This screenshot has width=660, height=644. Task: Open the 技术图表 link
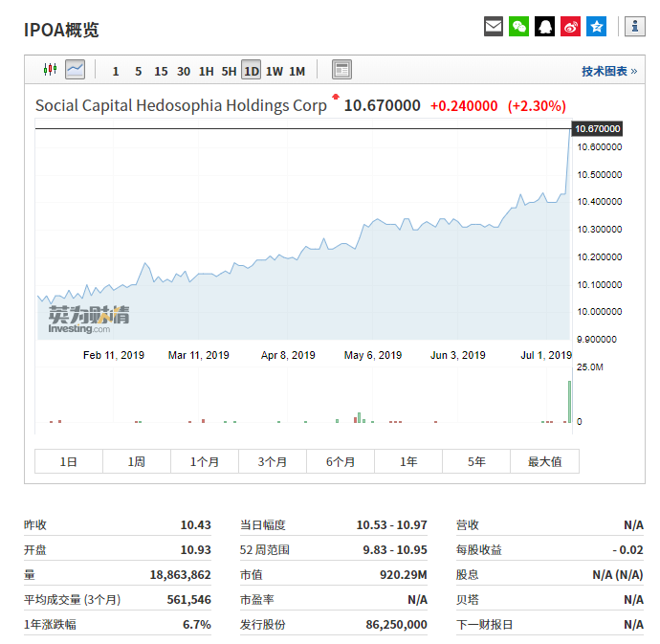[x=609, y=71]
